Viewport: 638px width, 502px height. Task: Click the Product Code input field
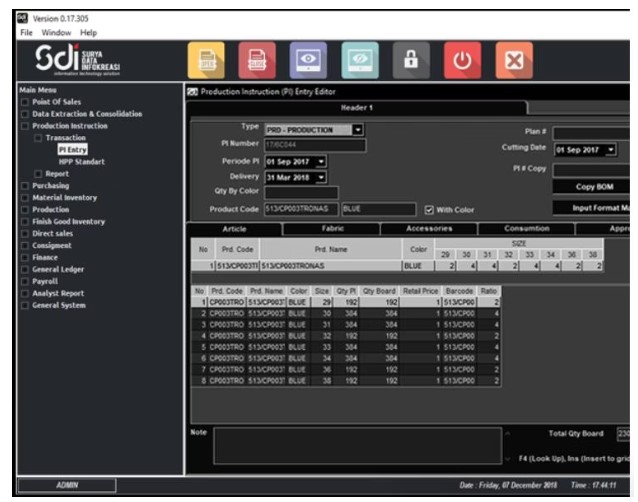[x=301, y=209]
